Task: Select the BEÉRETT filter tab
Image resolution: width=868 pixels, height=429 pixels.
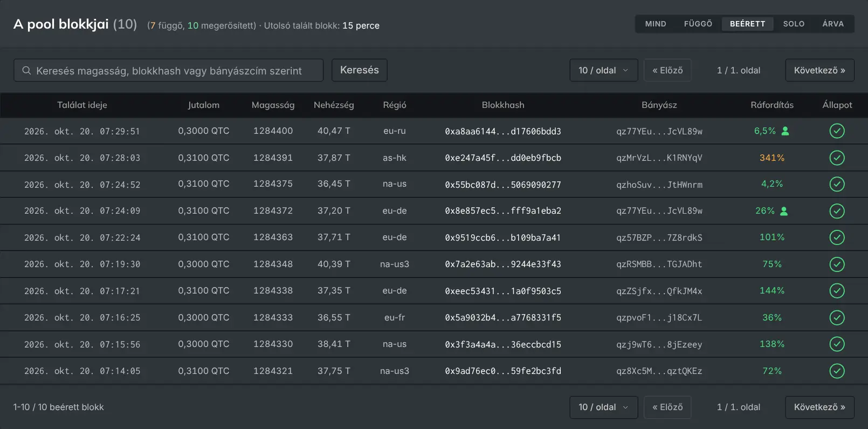Action: (x=747, y=24)
